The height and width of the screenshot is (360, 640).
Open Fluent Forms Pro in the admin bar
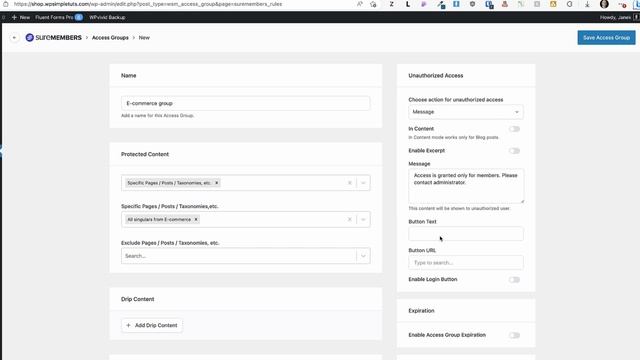pyautogui.click(x=58, y=17)
